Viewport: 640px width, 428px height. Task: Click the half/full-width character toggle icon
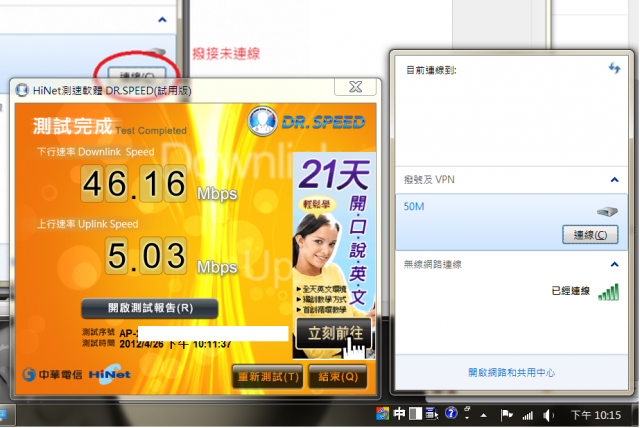click(x=415, y=414)
